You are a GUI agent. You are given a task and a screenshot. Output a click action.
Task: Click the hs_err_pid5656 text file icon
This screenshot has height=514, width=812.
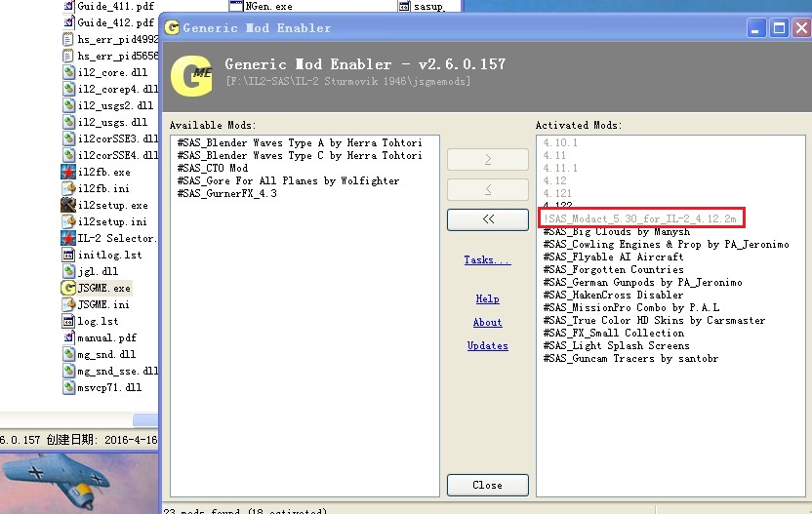tap(68, 56)
